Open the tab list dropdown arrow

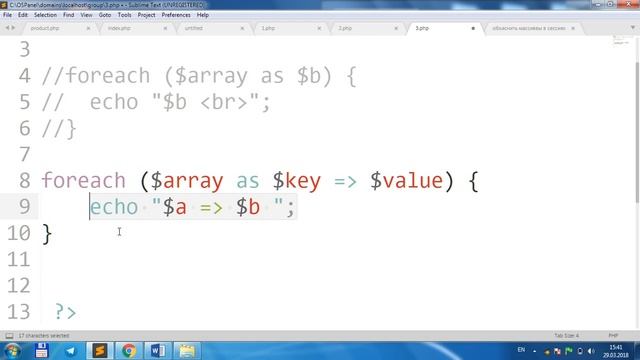pos(633,28)
